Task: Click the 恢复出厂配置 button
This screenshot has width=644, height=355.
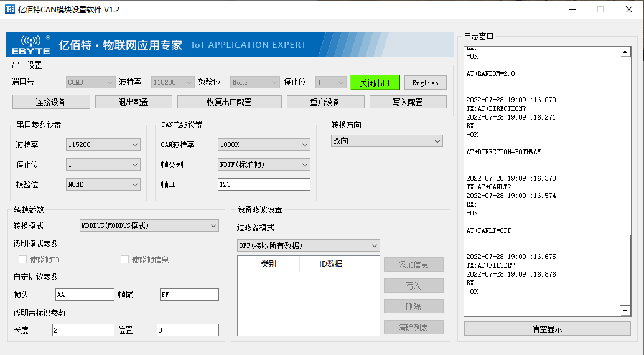Action: (x=229, y=102)
